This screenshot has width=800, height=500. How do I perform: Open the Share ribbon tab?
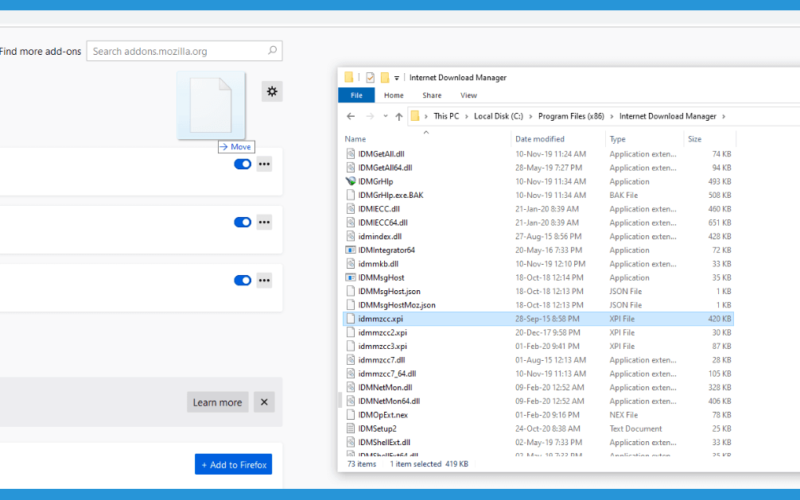[x=432, y=95]
